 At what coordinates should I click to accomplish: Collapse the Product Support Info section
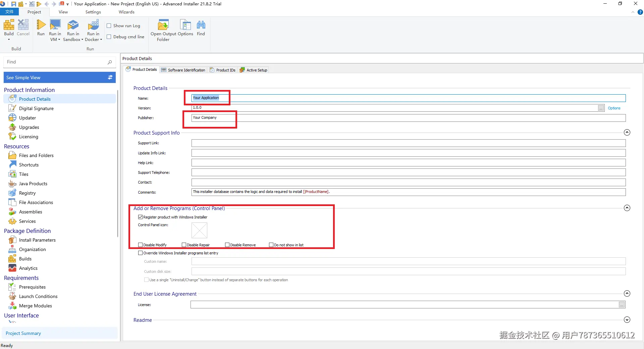pos(627,133)
